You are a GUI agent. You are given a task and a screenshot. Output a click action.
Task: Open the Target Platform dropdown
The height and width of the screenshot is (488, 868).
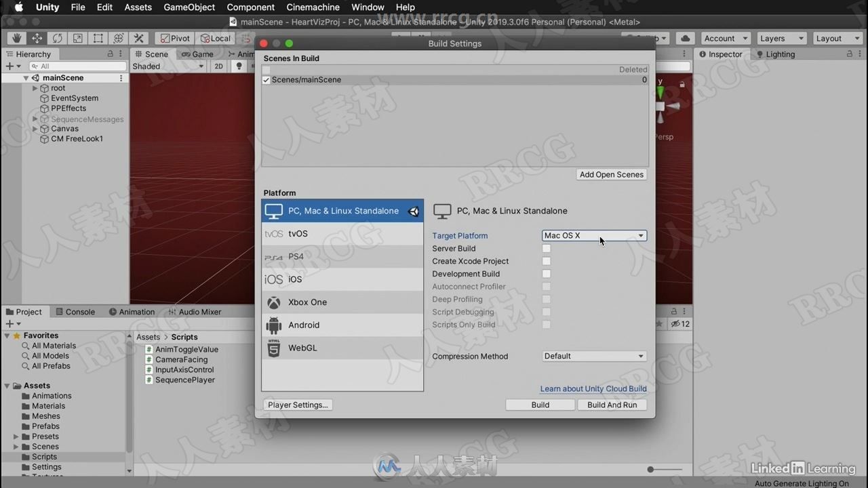click(594, 236)
